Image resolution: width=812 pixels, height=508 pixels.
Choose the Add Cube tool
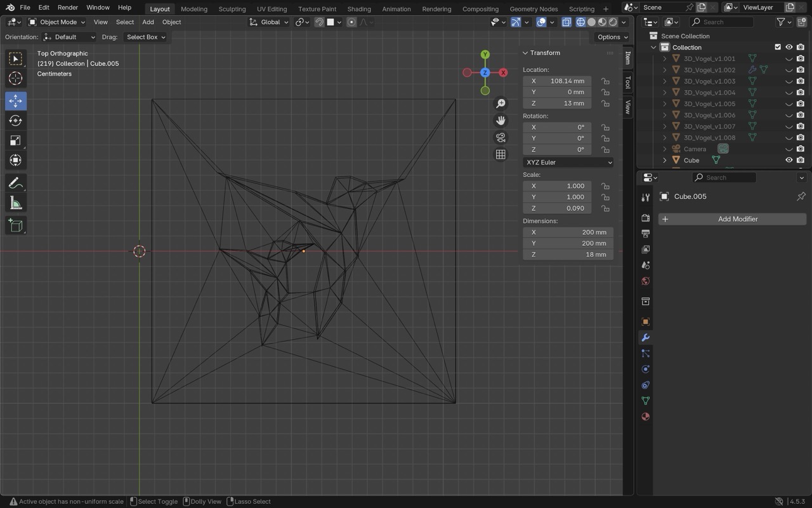pos(15,225)
